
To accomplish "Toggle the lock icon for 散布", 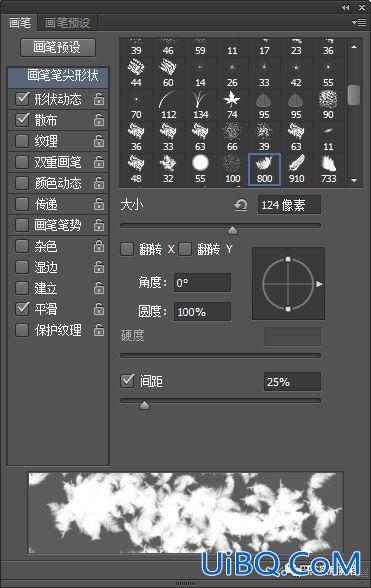I will (x=99, y=120).
